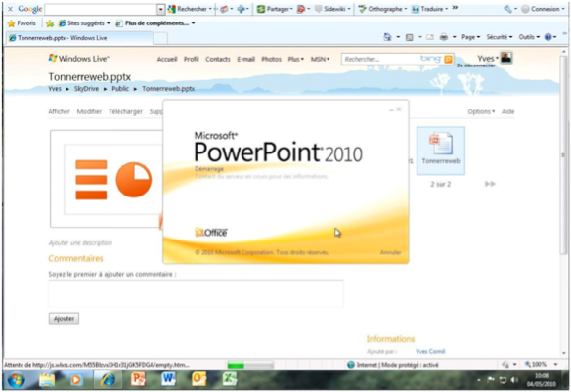The image size is (571, 392).
Task: Click inside the Google toolbar search field
Action: point(102,9)
